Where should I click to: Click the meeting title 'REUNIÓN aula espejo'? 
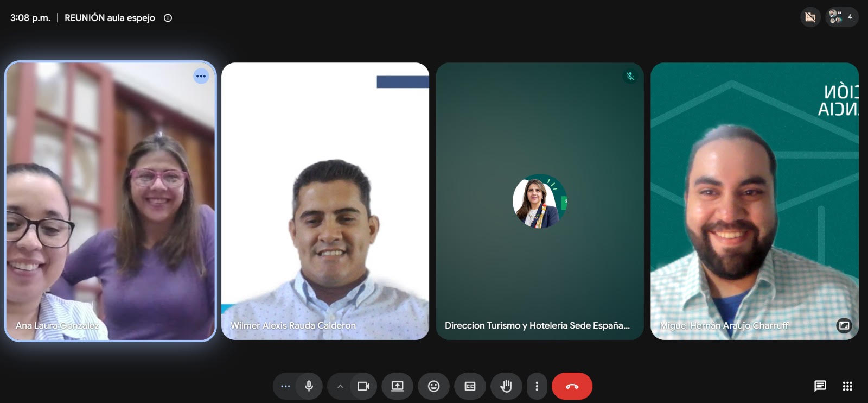coord(110,18)
